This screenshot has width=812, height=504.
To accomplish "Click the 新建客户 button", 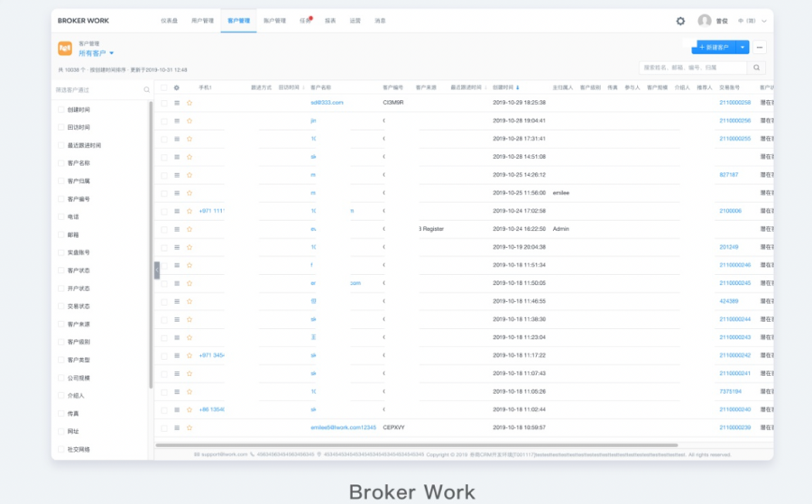I will tap(715, 47).
